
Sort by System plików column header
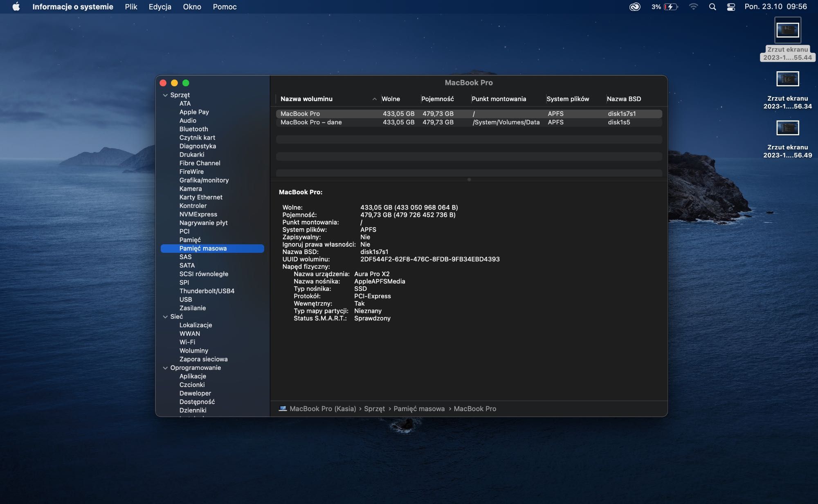[x=568, y=99]
